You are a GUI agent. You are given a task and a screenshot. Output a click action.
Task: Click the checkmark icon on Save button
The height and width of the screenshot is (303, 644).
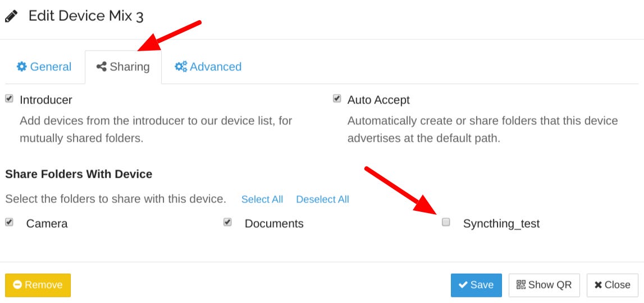(x=463, y=285)
